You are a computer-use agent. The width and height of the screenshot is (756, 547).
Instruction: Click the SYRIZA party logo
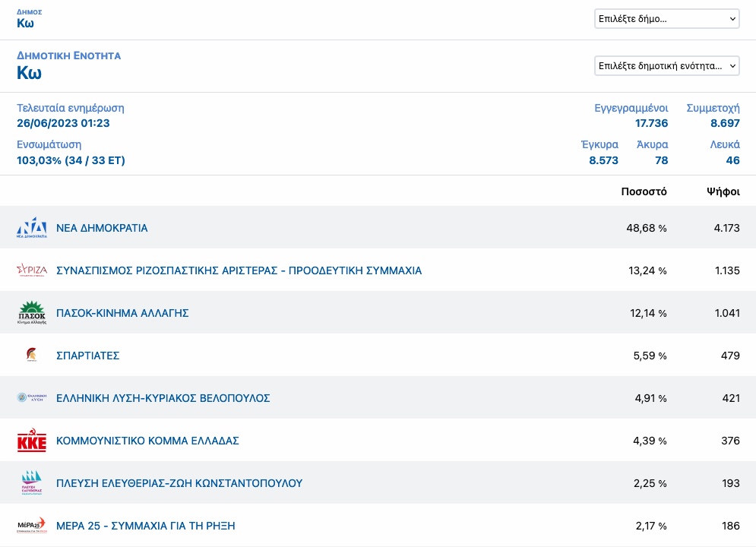tap(32, 270)
